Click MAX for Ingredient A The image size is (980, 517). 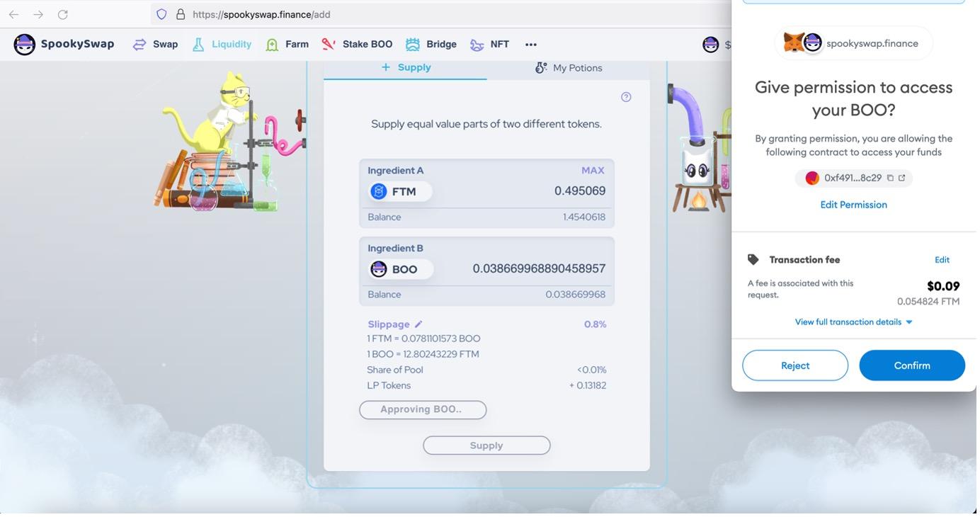(593, 171)
